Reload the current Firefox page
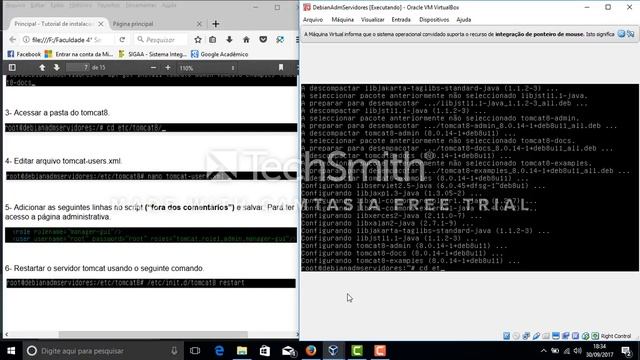This screenshot has height=360, width=640. (122, 40)
